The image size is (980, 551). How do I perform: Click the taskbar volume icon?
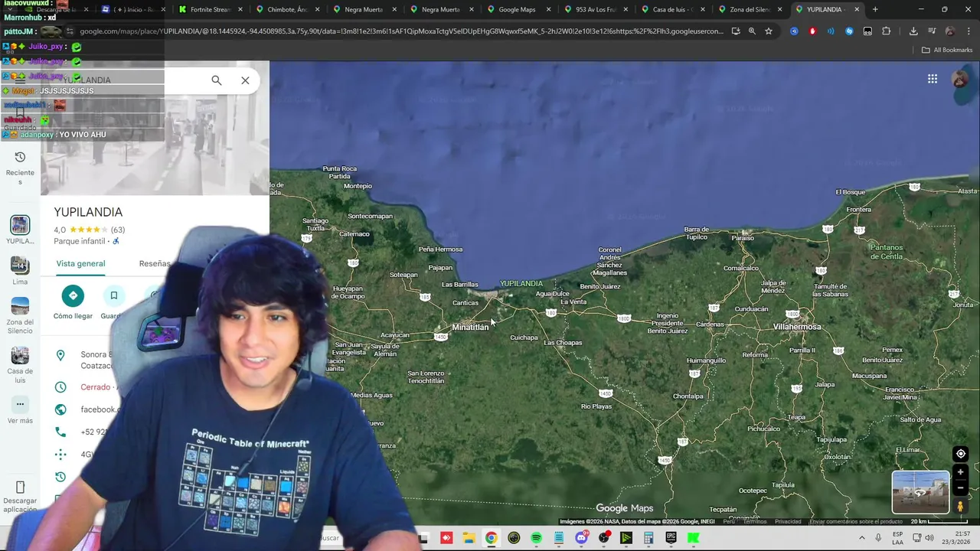pos(929,538)
